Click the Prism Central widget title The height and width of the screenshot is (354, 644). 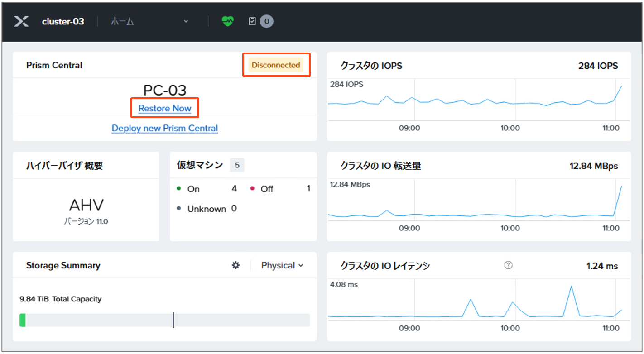(54, 65)
